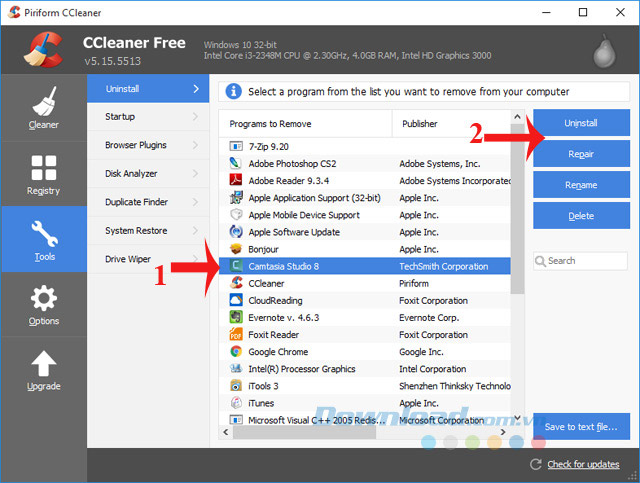Image resolution: width=640 pixels, height=483 pixels.
Task: Click the Upgrade arrow icon
Action: click(44, 363)
